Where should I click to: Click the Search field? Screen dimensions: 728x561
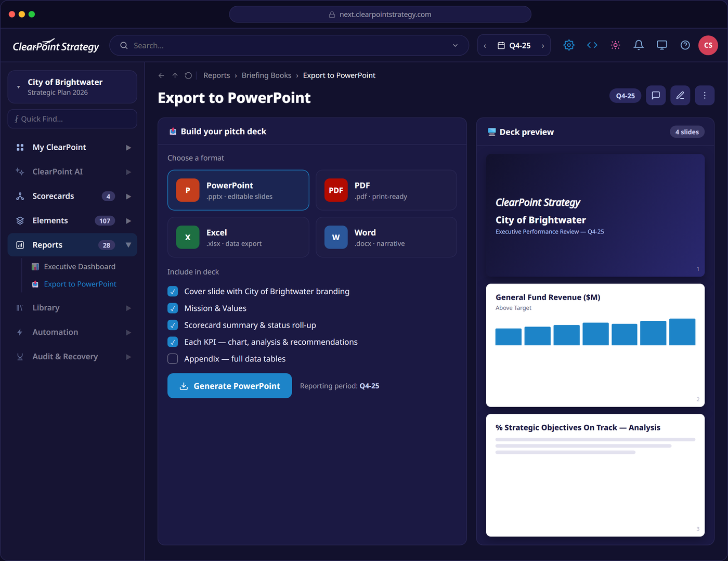coord(289,46)
